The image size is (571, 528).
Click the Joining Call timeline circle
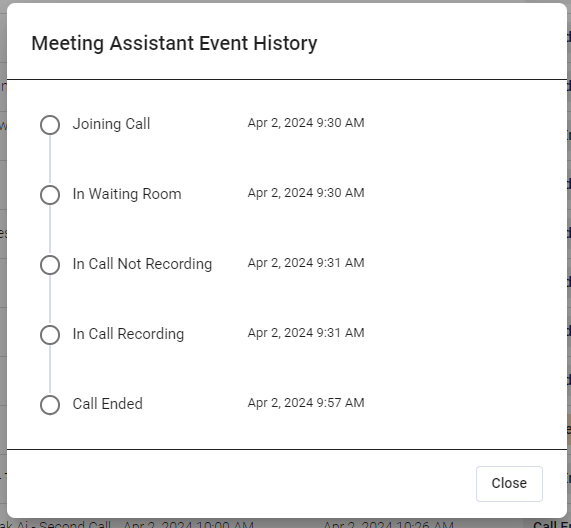(x=50, y=125)
